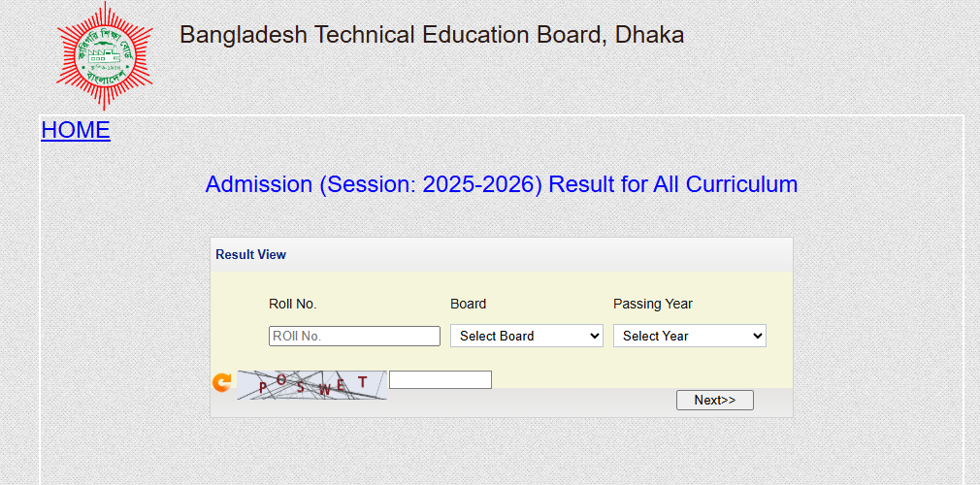
Task: Click letter W in the captcha image
Action: point(325,389)
